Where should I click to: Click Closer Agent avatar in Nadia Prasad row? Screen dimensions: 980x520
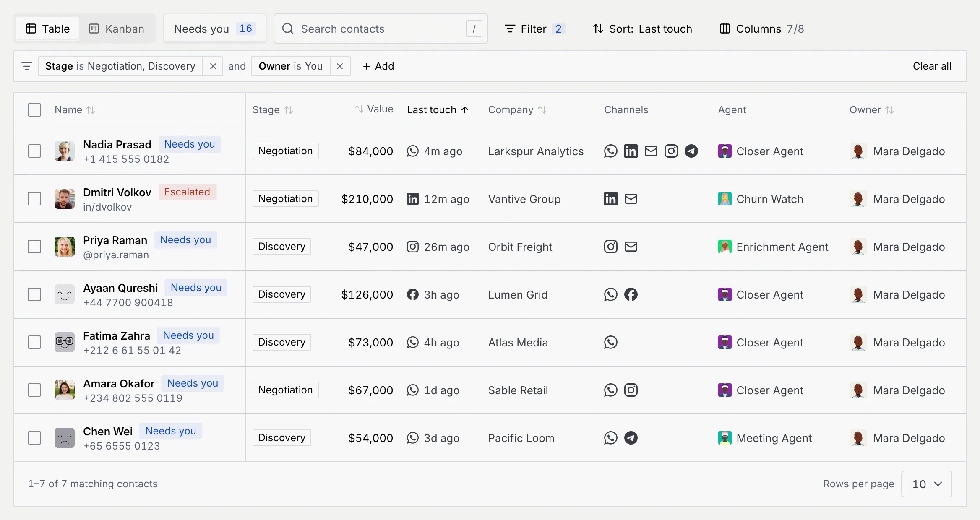[x=725, y=151]
